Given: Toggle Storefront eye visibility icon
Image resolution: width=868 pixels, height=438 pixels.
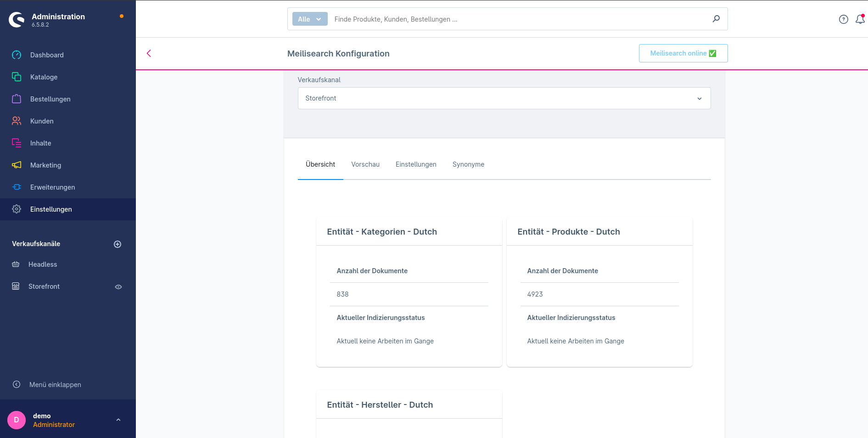Looking at the screenshot, I should click(118, 287).
